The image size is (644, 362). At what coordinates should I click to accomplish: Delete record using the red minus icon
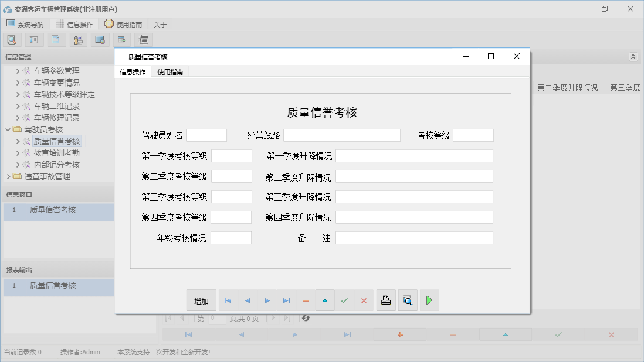coord(306,300)
